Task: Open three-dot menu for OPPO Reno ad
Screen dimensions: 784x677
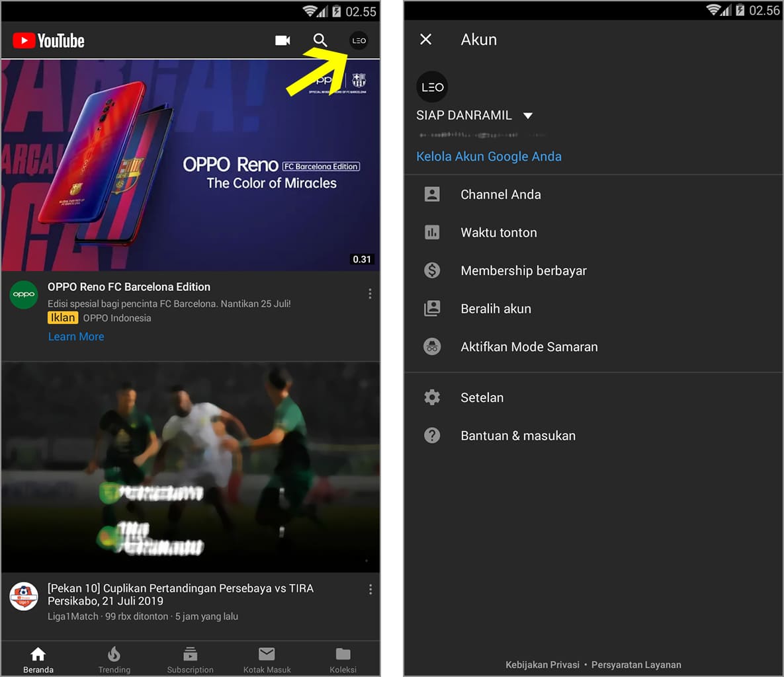Action: (370, 294)
